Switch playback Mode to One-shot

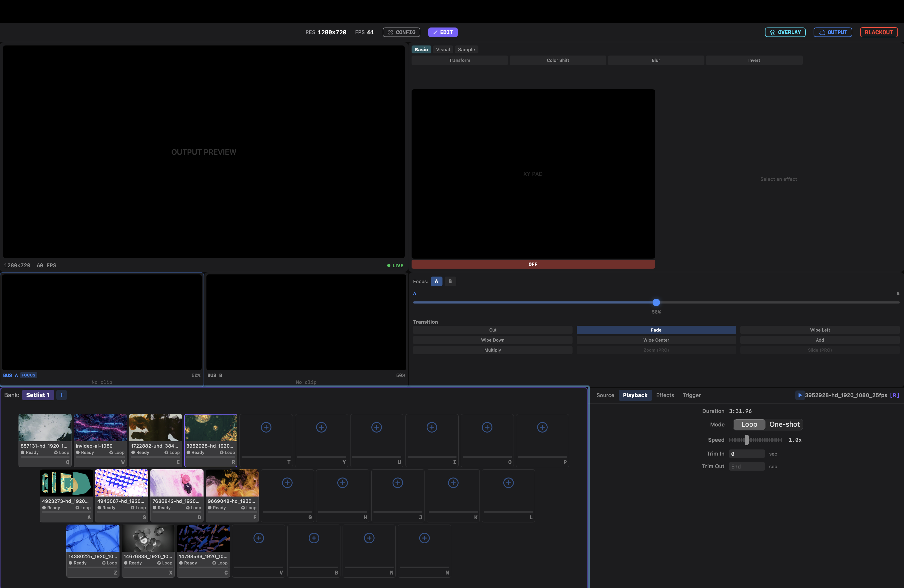pos(784,424)
